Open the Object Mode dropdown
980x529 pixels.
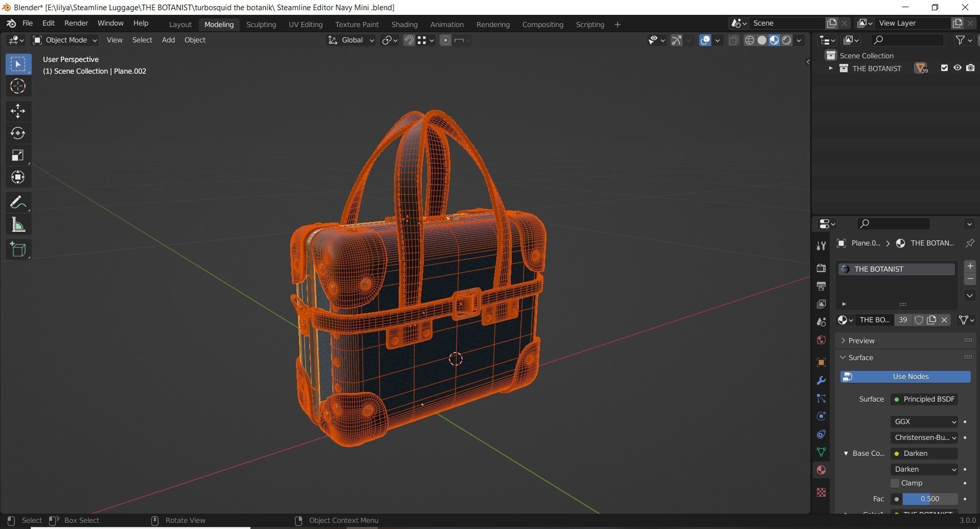pyautogui.click(x=64, y=40)
